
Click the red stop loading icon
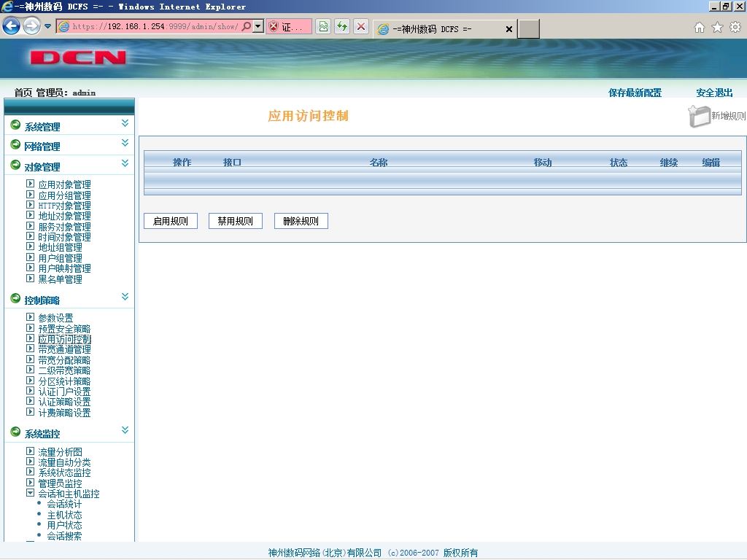coord(361,27)
